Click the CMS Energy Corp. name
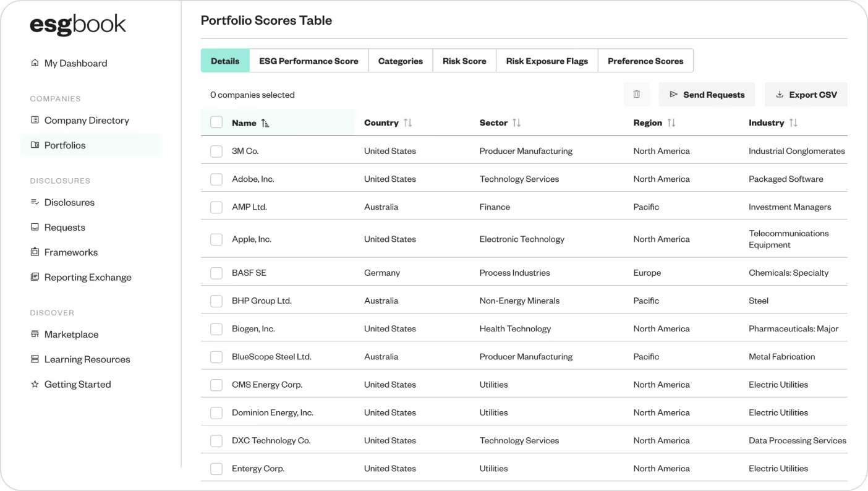The width and height of the screenshot is (868, 491). tap(267, 385)
